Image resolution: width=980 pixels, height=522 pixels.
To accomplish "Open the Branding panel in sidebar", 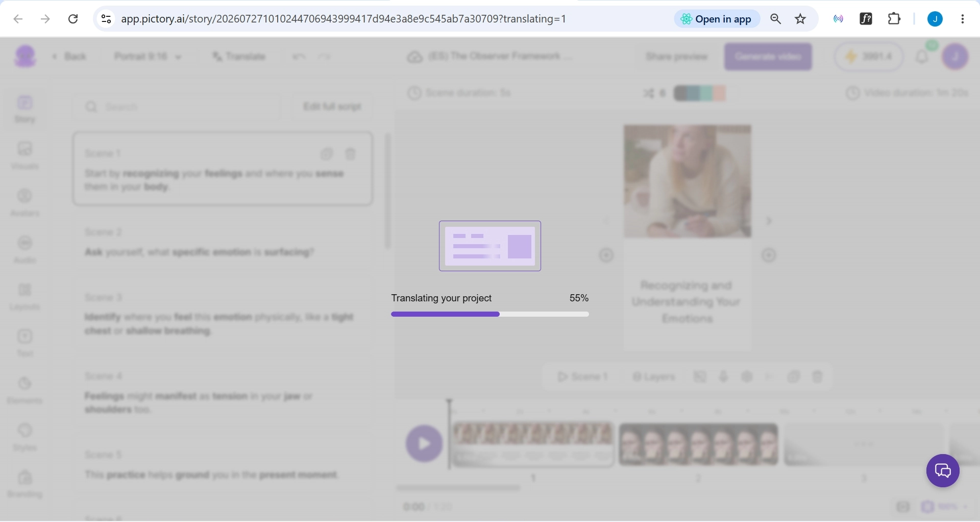I will [24, 484].
